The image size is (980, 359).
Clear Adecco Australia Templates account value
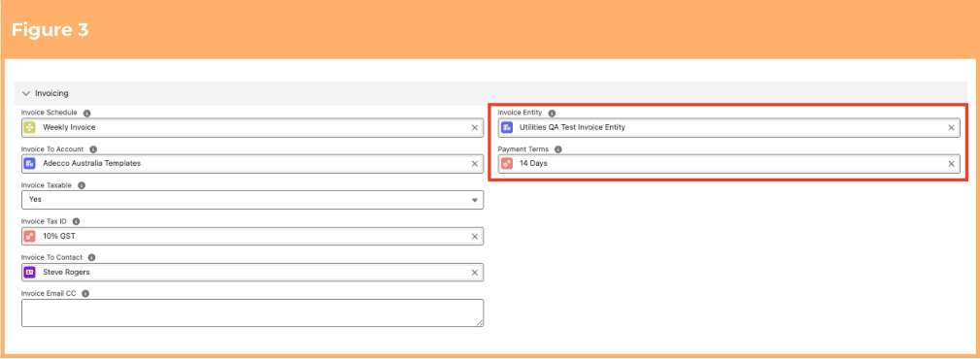(x=474, y=164)
